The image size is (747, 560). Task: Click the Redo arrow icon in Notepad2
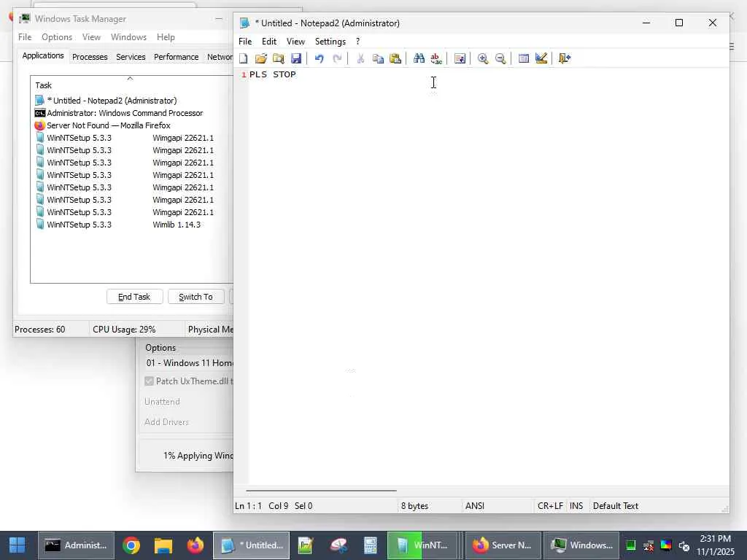tap(337, 58)
